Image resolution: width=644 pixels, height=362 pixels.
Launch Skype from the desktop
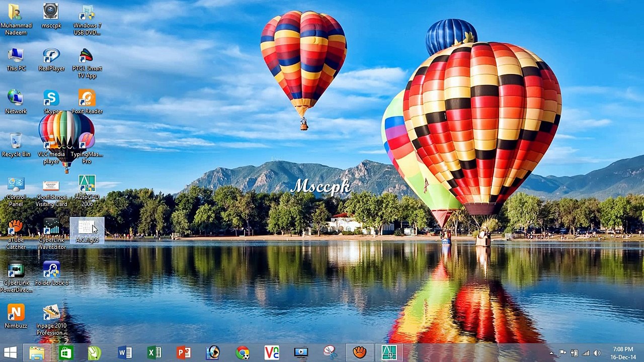pyautogui.click(x=51, y=102)
